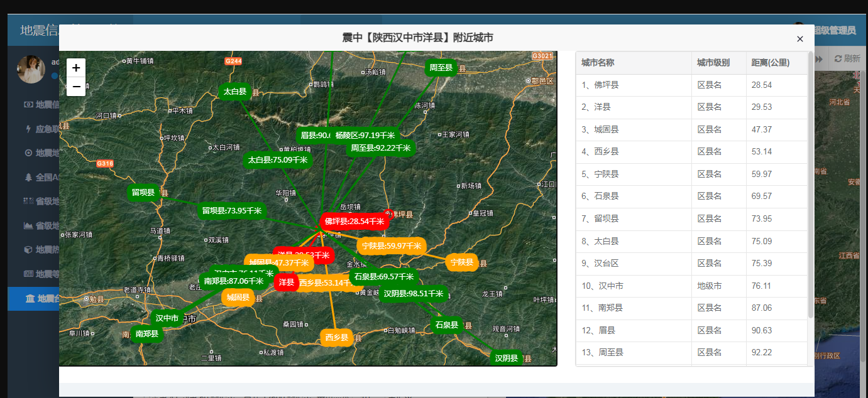Viewport: 868px width, 398px height.
Task: Click the green 汉中市 city marker
Action: pos(167,318)
